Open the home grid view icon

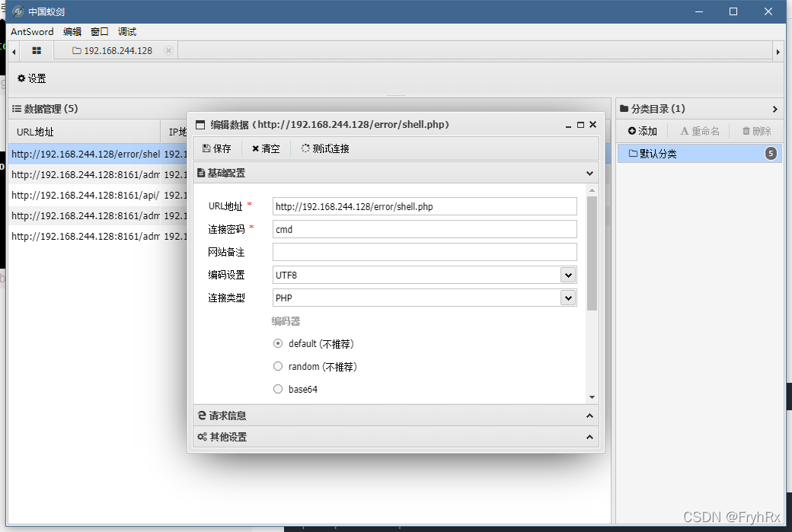click(37, 50)
